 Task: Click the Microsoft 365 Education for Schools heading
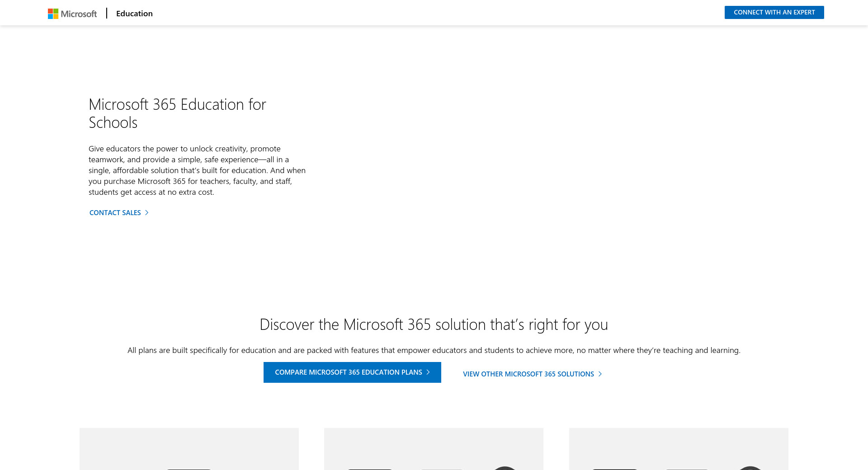point(177,113)
